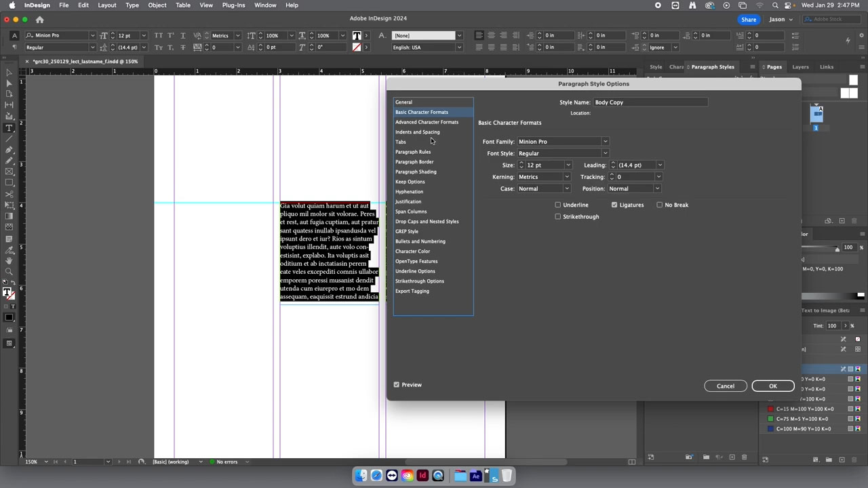Select the Selection tool arrow
The width and height of the screenshot is (868, 488).
pos(9,72)
